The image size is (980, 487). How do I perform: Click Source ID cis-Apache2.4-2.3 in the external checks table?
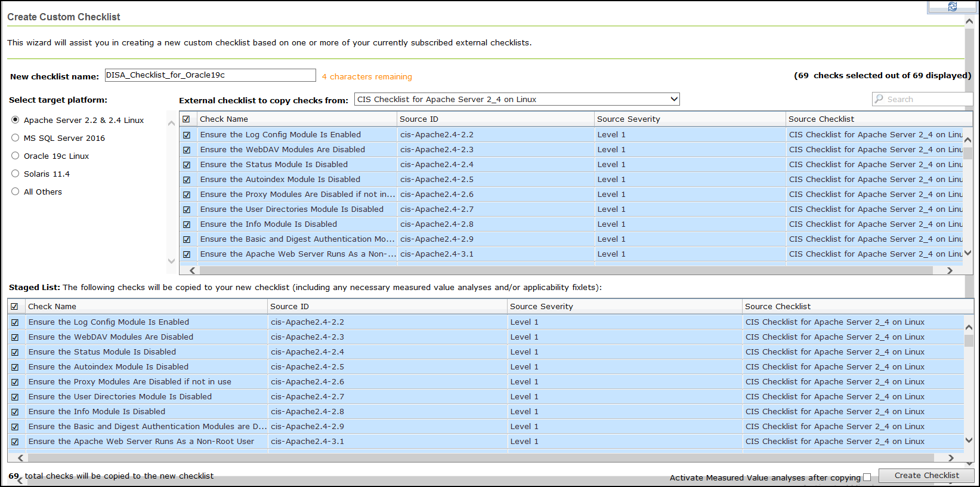pos(437,150)
